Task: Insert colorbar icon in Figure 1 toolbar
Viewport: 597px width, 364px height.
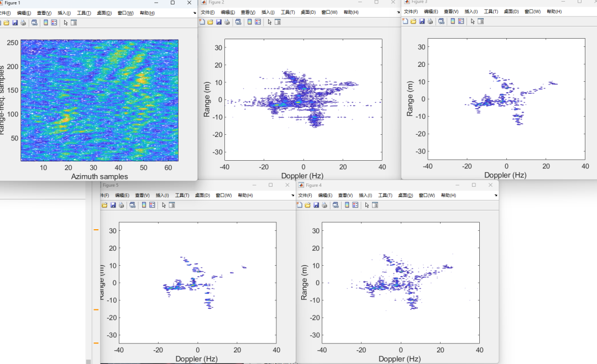Action: tap(46, 23)
